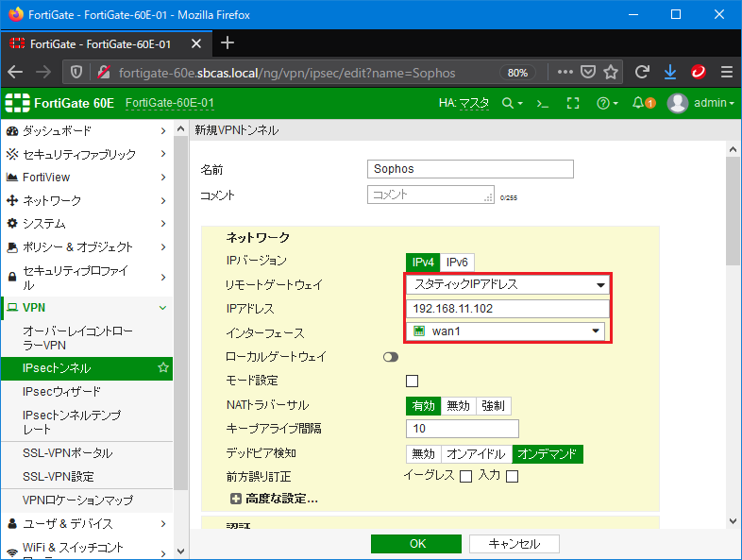The height and width of the screenshot is (560, 742).
Task: Click the insecure connection lock icon
Action: tap(104, 72)
